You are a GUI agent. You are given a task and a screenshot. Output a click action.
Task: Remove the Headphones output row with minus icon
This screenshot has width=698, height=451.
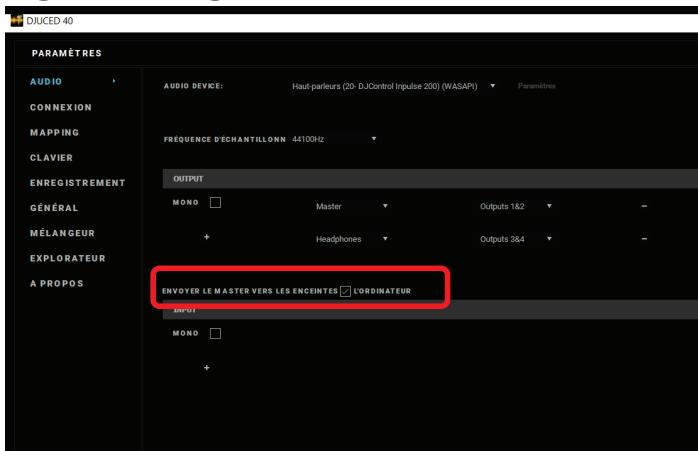pyautogui.click(x=644, y=239)
